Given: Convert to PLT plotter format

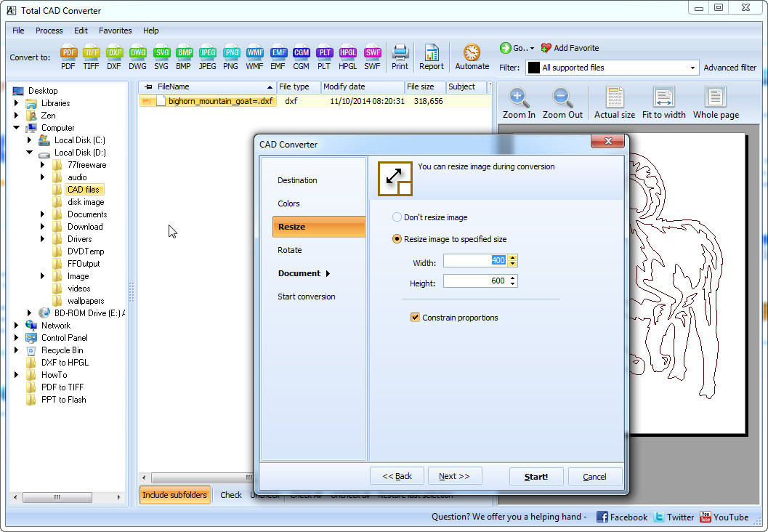Looking at the screenshot, I should [324, 57].
